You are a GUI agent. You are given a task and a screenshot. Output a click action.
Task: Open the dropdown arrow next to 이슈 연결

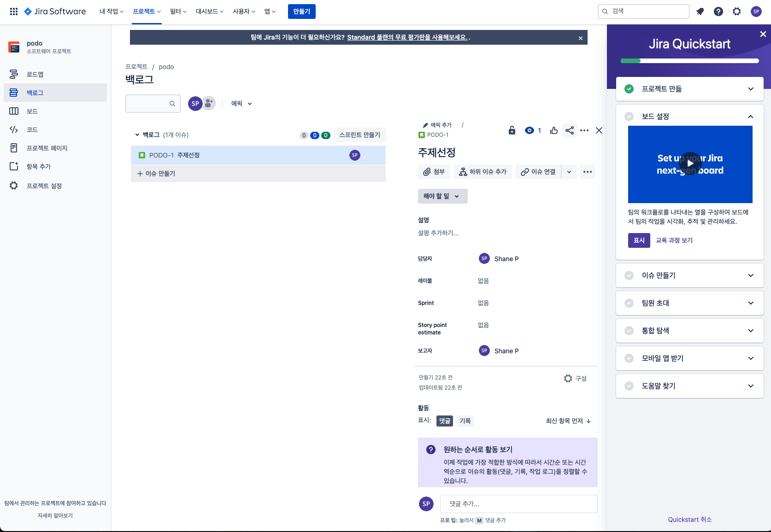tap(569, 172)
